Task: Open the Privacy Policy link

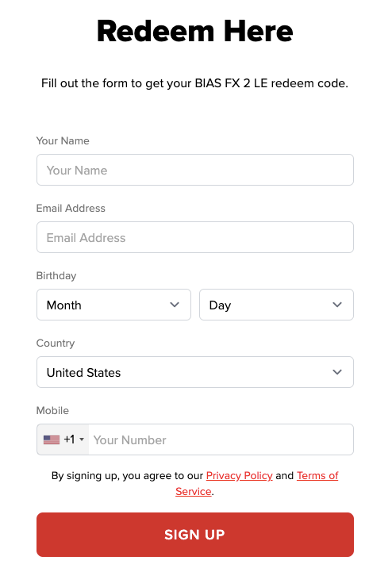Action: [239, 476]
